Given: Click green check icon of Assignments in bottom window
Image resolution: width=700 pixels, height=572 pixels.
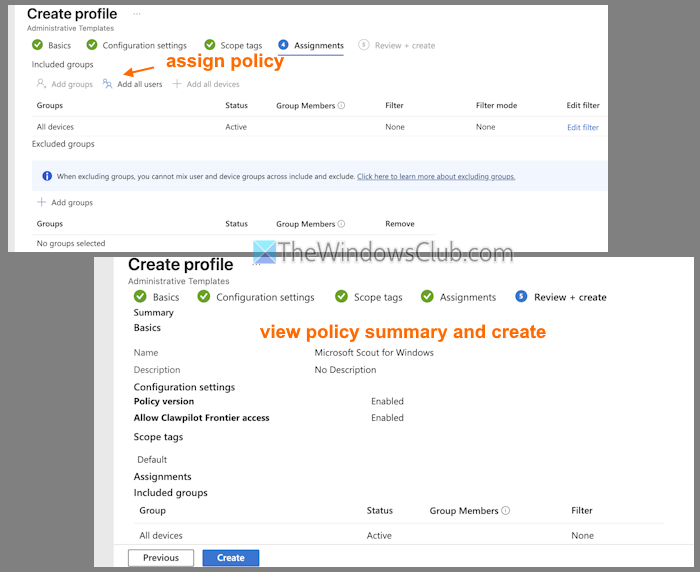Looking at the screenshot, I should coord(427,296).
